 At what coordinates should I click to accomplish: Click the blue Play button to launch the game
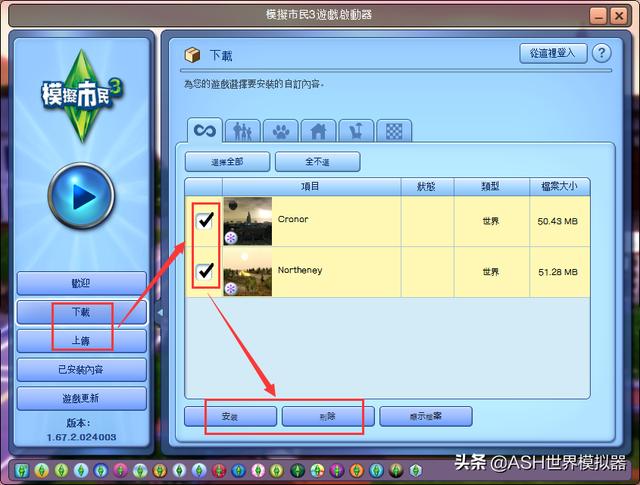(81, 196)
